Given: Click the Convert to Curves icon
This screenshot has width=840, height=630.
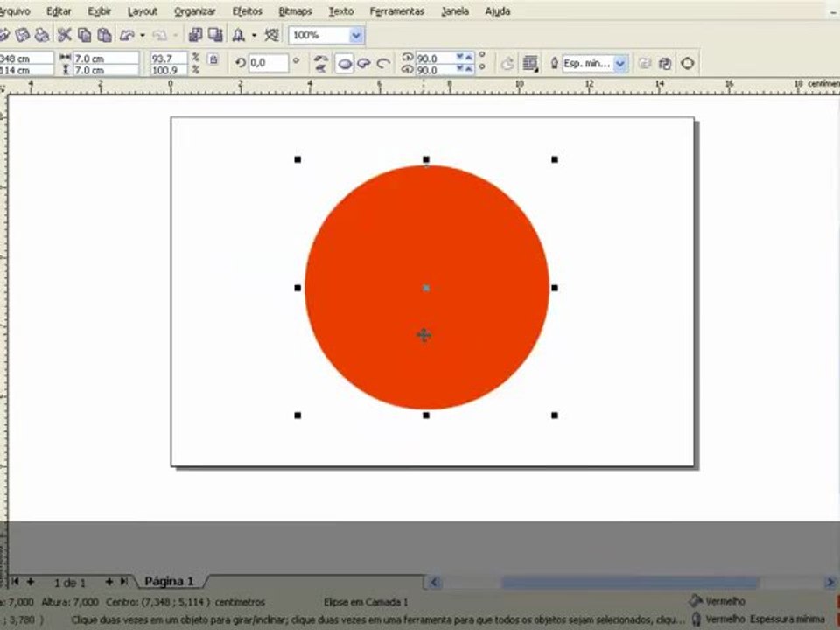Looking at the screenshot, I should click(x=688, y=64).
